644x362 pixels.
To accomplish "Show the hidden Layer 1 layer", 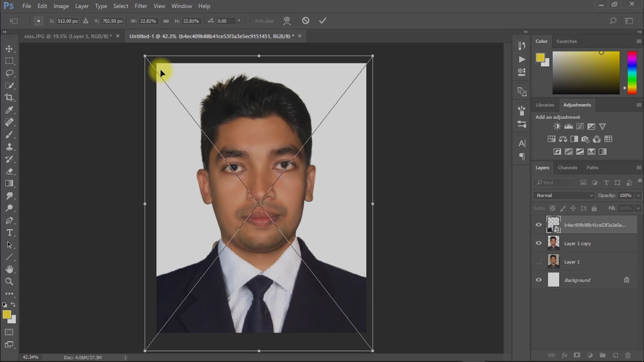I will coord(539,262).
